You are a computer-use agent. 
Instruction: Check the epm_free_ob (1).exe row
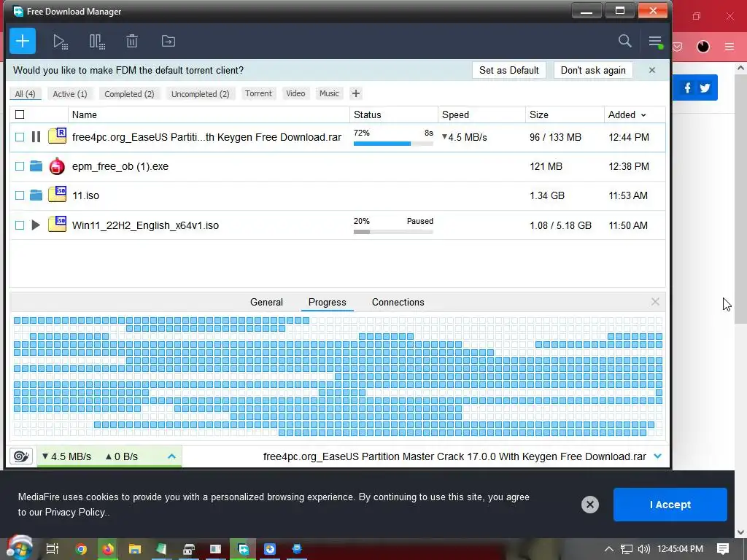coord(20,166)
